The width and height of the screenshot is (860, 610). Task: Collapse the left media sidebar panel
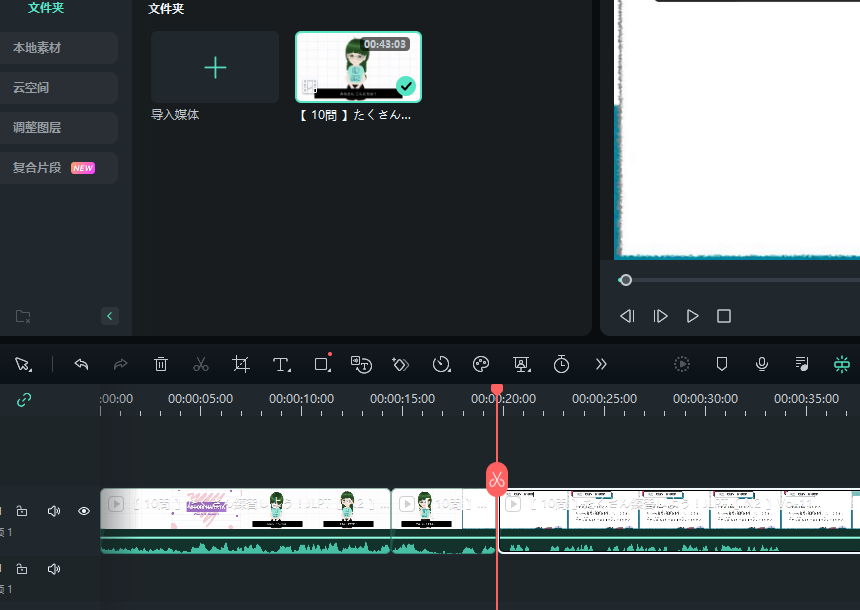point(110,316)
